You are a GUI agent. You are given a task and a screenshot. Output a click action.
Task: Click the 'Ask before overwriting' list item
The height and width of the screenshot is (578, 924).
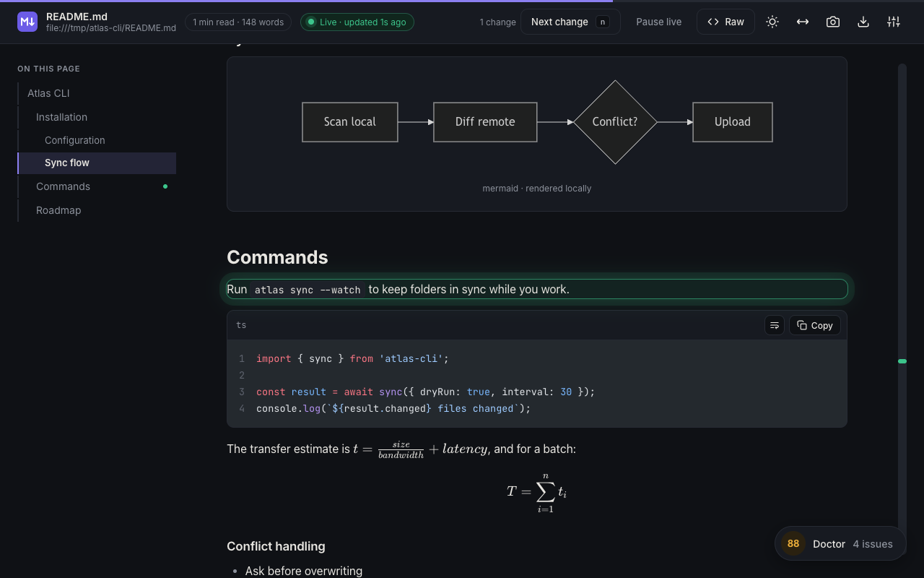[304, 571]
